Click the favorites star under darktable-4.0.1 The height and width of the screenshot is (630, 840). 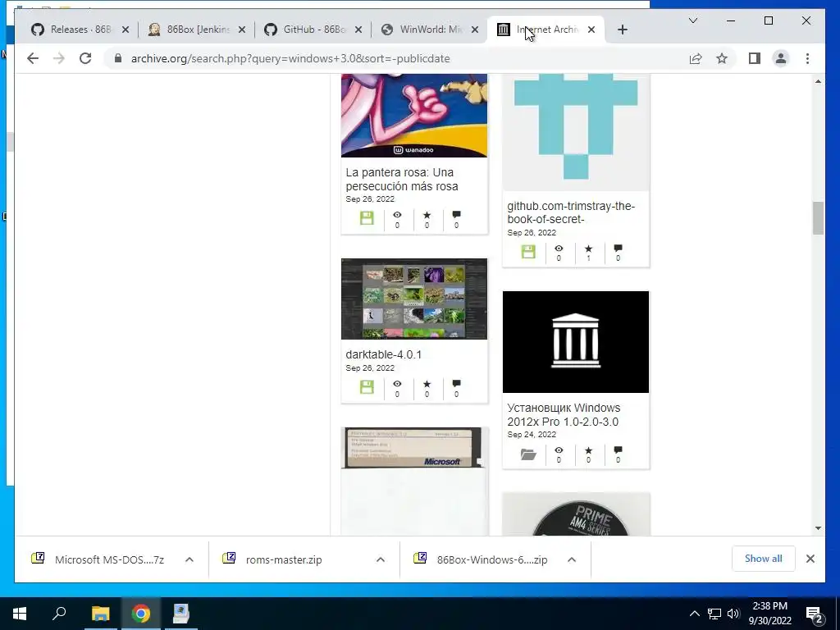tap(427, 384)
